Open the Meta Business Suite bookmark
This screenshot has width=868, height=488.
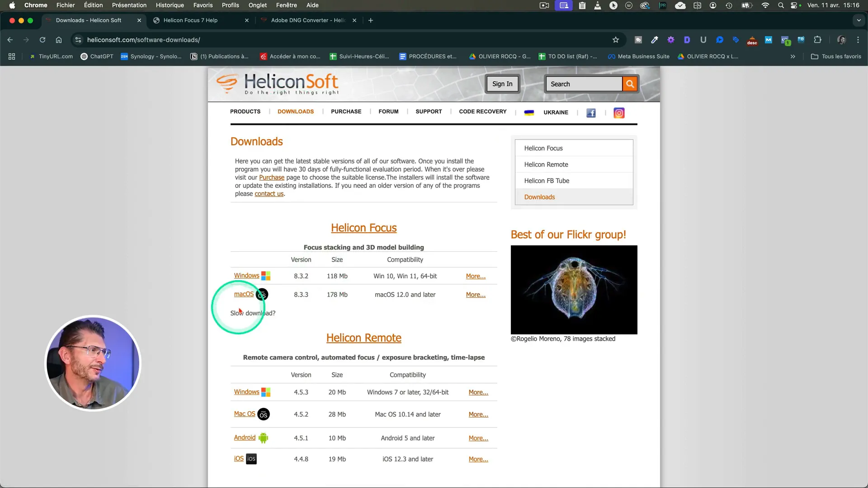coord(638,56)
